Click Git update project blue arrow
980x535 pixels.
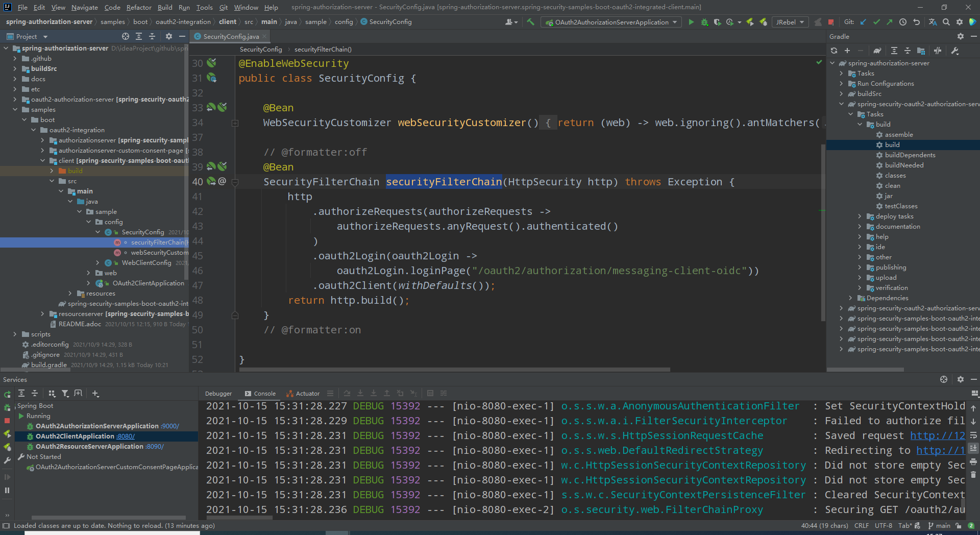point(863,22)
